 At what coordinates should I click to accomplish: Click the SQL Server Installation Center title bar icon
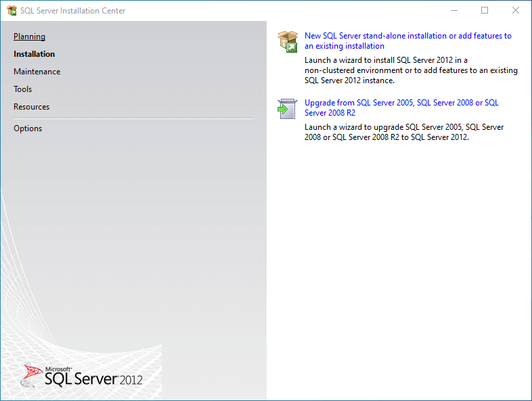[x=12, y=11]
